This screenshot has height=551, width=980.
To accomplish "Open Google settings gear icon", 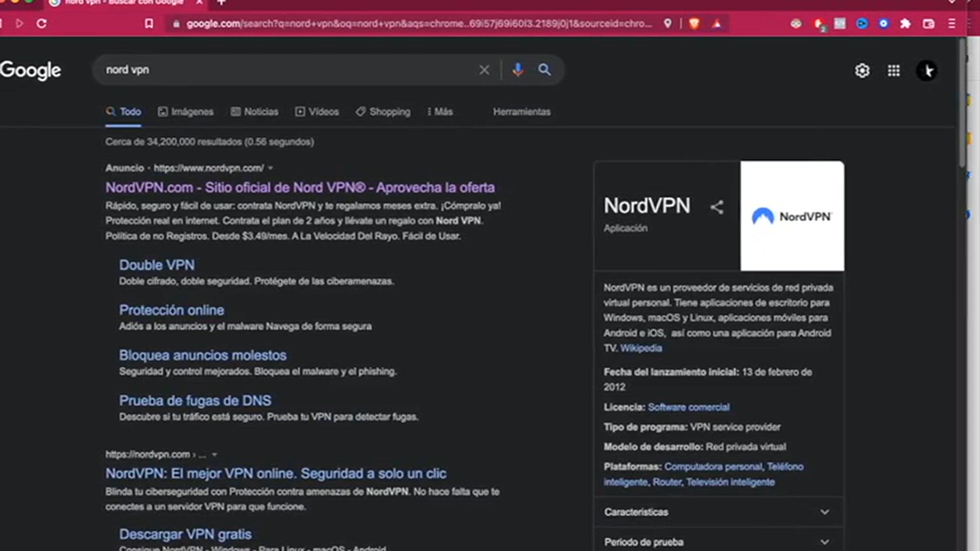I will point(862,70).
